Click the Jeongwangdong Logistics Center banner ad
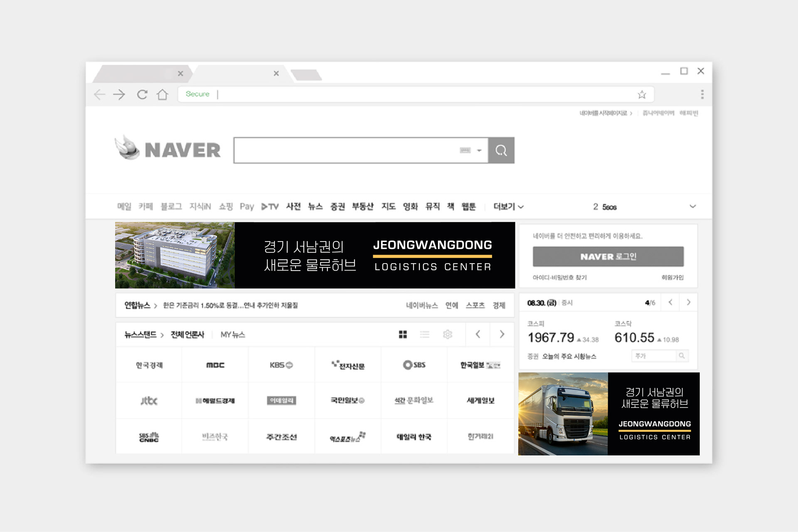Screen dimensions: 798x532 pyautogui.click(x=315, y=255)
